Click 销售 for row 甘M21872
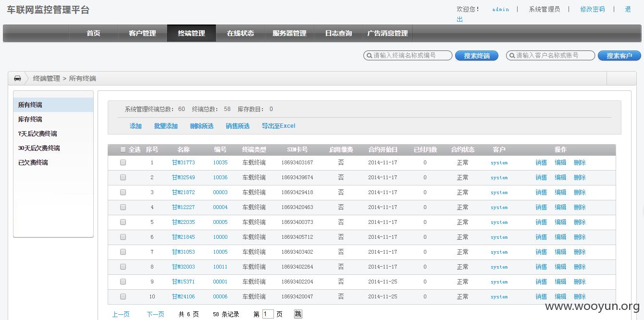Image resolution: width=644 pixels, height=320 pixels. pos(542,192)
